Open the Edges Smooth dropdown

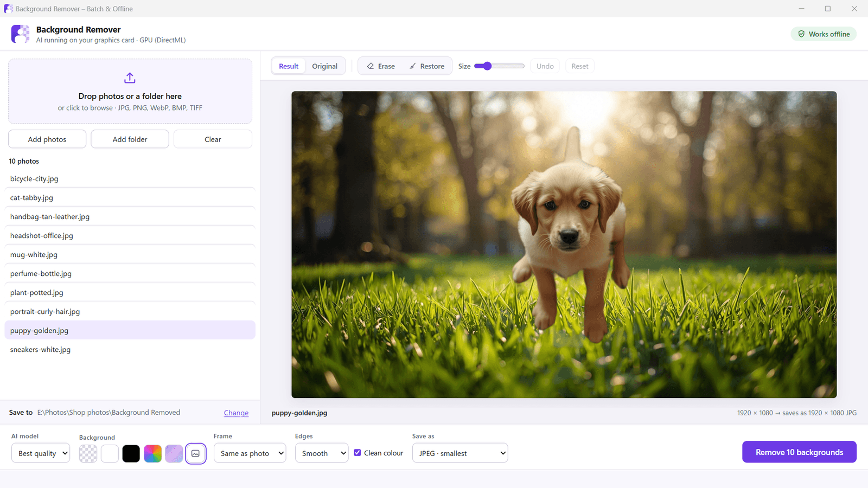[x=322, y=453]
